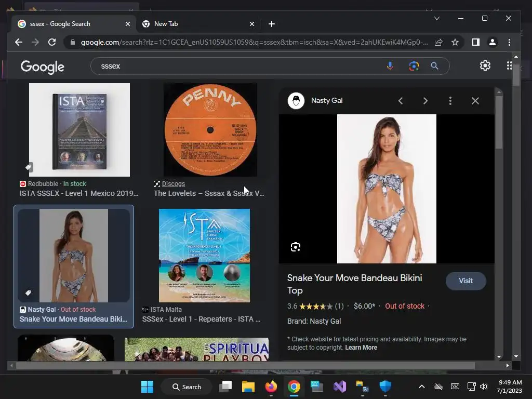
Task: Open a new browser tab
Action: [271, 24]
